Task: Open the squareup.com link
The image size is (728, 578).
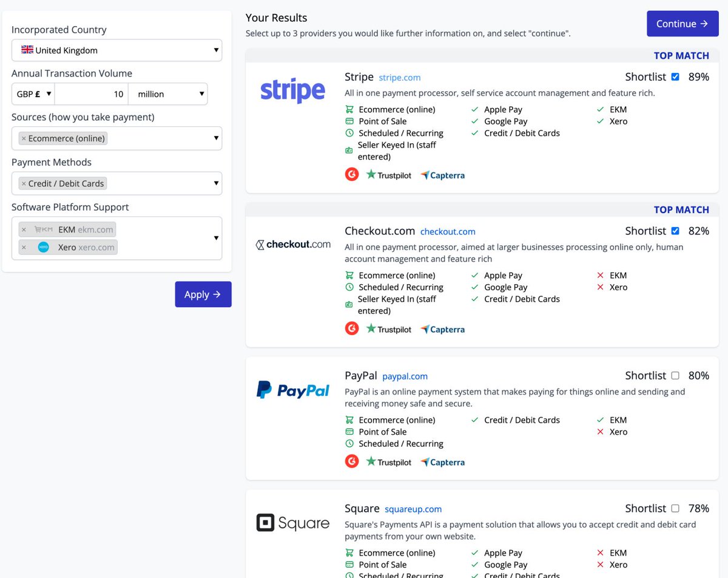Action: (413, 509)
